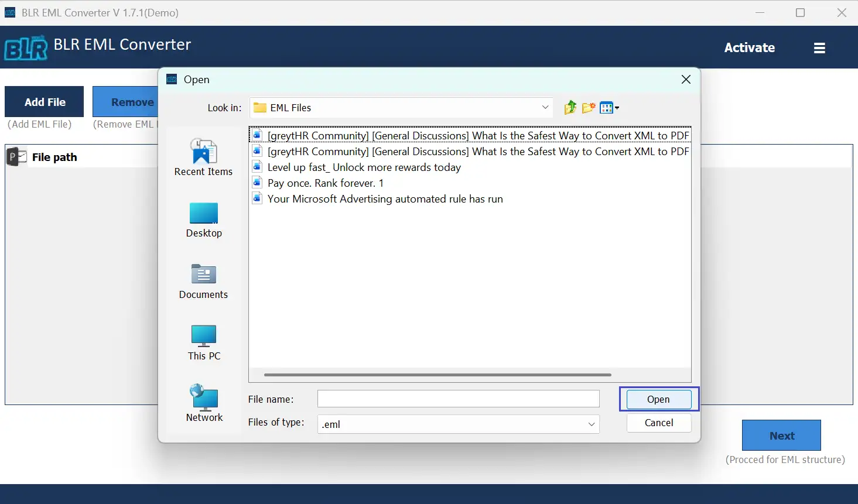This screenshot has width=858, height=504.
Task: Click the Activate menu item
Action: click(x=750, y=47)
